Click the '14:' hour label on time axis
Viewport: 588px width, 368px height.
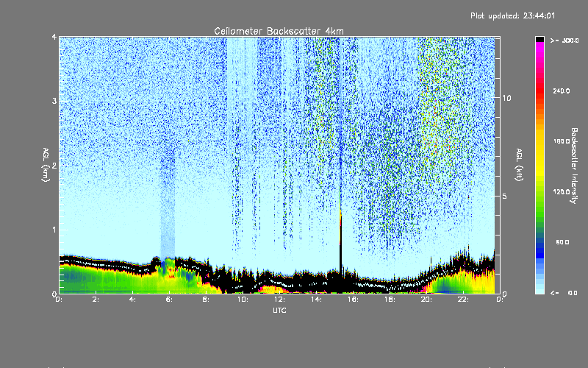[316, 300]
